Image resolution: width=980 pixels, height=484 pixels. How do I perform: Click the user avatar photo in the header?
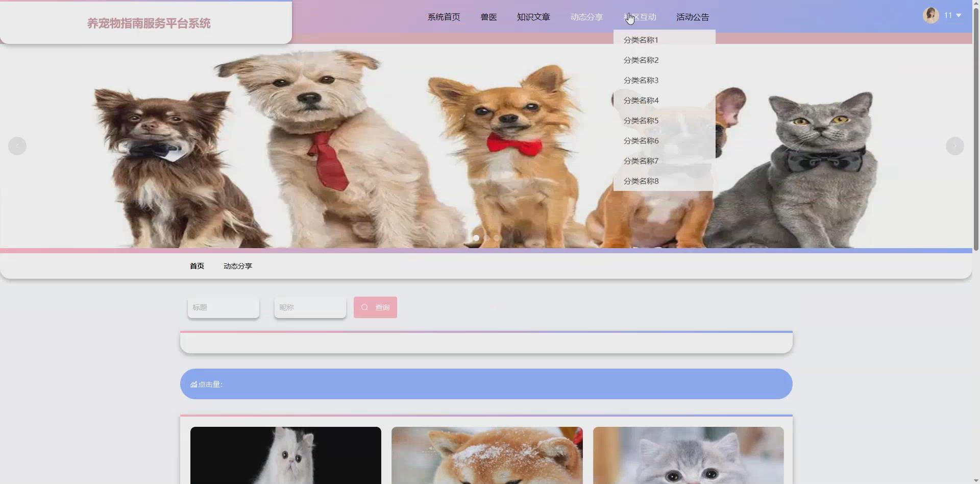(x=931, y=15)
